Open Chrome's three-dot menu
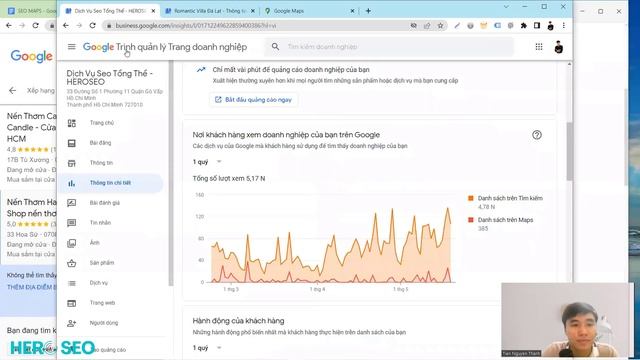This screenshot has height=360, width=640. pos(564,25)
